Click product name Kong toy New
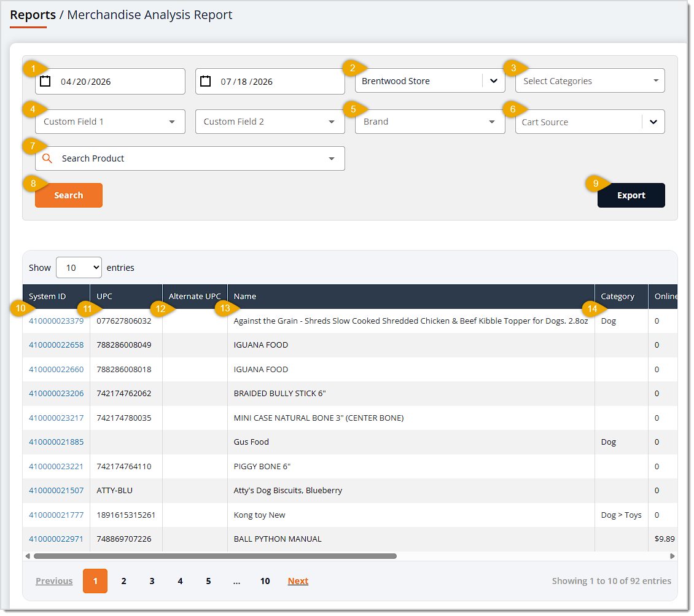 tap(259, 515)
